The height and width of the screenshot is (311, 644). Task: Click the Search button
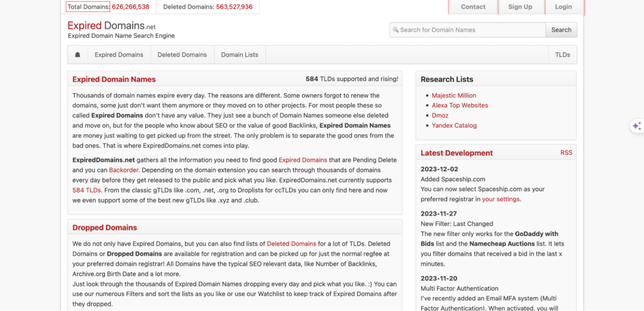coord(561,30)
